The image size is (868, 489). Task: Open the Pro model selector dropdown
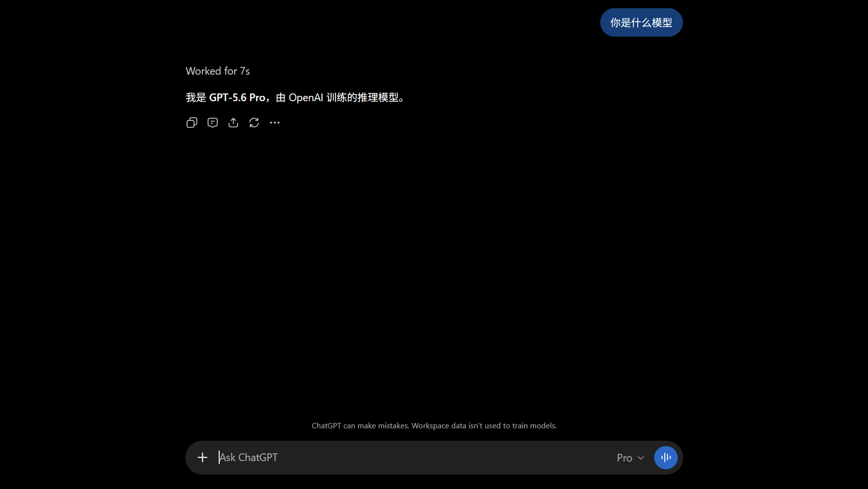coord(630,458)
